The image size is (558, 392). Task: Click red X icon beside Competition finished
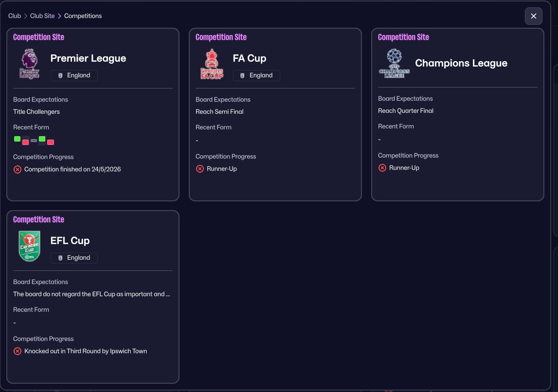[18, 170]
